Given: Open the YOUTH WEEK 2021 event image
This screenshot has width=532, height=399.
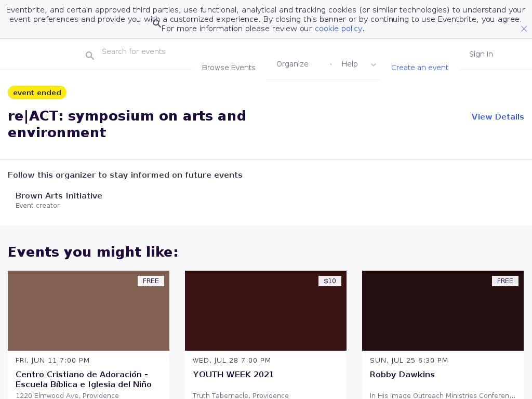Looking at the screenshot, I should point(265,311).
